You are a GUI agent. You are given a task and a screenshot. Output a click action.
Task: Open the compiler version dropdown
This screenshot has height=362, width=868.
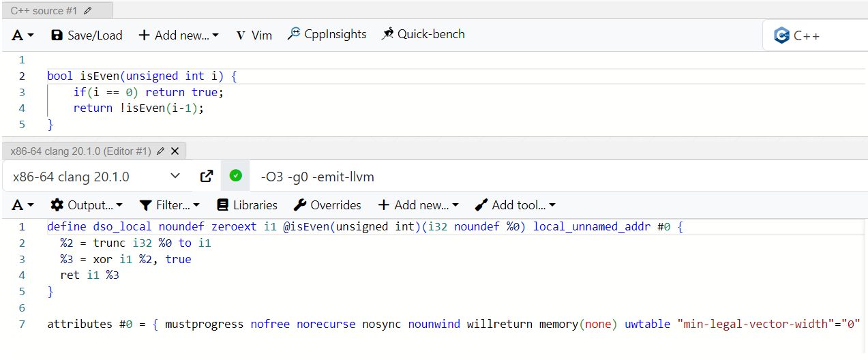97,177
